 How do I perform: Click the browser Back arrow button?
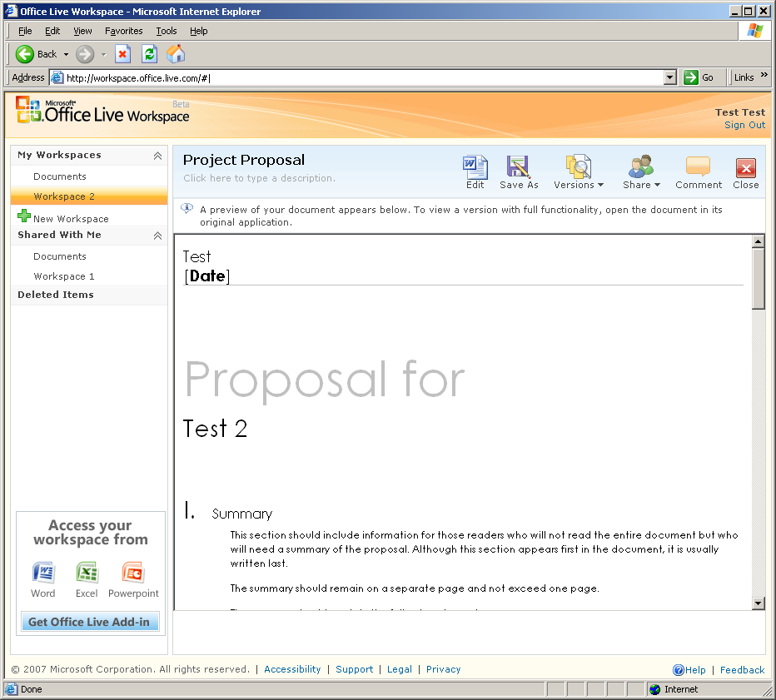click(25, 54)
